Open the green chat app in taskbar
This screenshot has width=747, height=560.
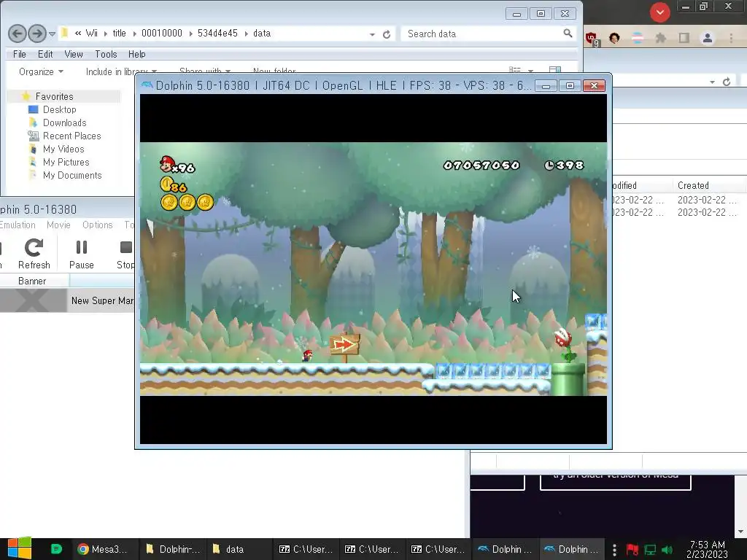(56, 549)
